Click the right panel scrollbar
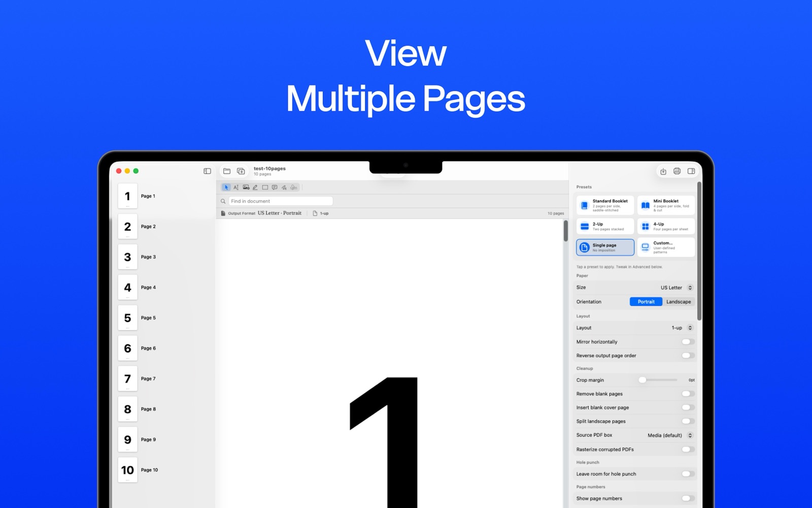This screenshot has height=508, width=812. click(x=699, y=251)
